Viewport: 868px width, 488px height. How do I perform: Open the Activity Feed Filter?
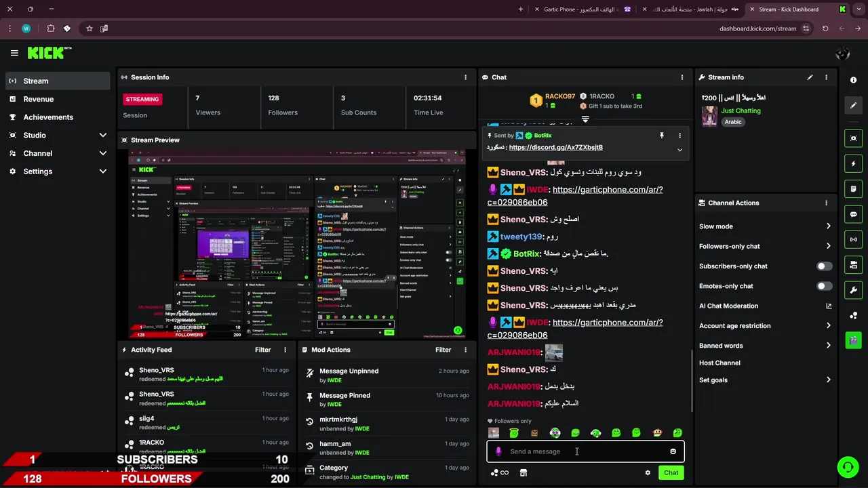pyautogui.click(x=262, y=350)
